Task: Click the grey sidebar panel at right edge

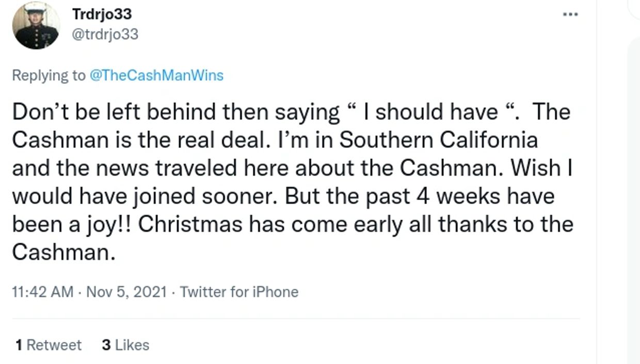Action: pos(633,206)
